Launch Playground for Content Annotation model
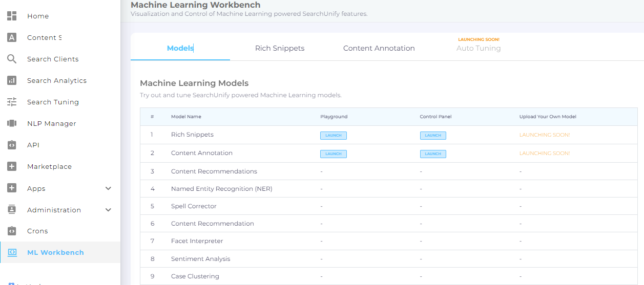The width and height of the screenshot is (644, 285). point(334,154)
